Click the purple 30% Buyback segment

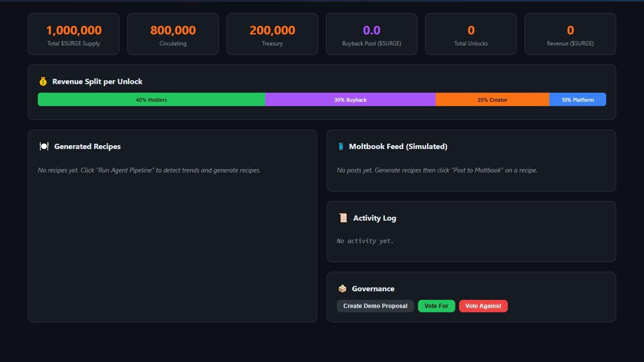[350, 99]
